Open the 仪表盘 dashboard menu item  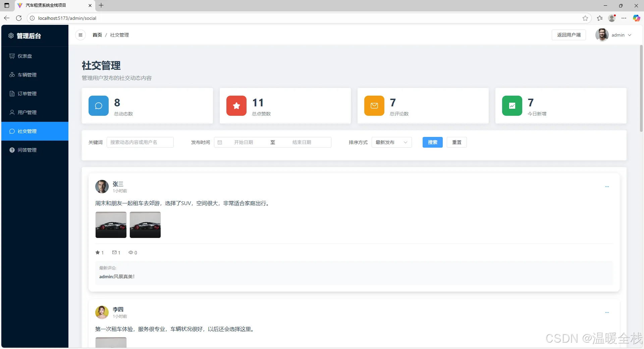pos(35,56)
